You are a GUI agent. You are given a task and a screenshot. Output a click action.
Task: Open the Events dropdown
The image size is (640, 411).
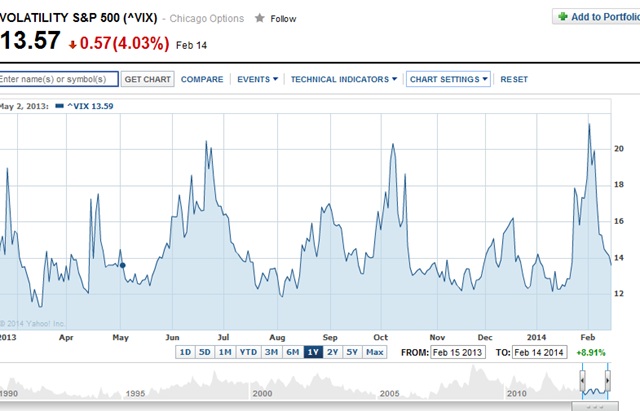258,79
